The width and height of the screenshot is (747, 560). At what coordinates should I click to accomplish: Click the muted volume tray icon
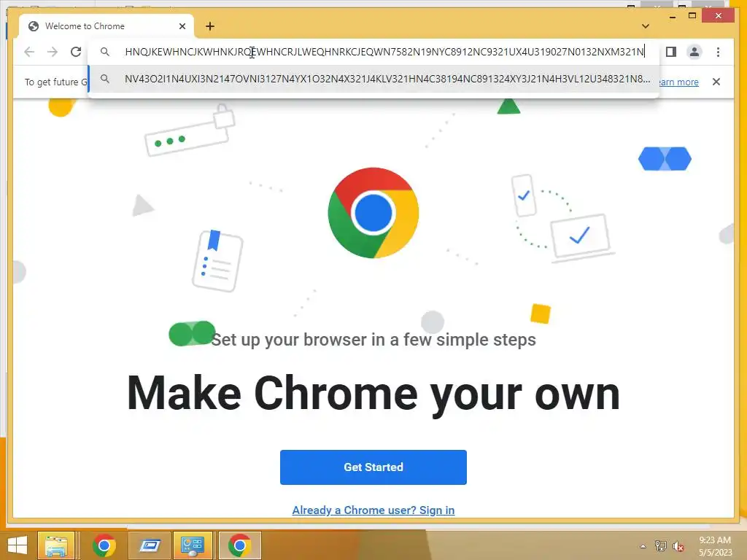(678, 546)
